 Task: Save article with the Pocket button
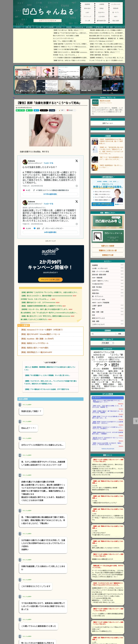tap(70, 110)
